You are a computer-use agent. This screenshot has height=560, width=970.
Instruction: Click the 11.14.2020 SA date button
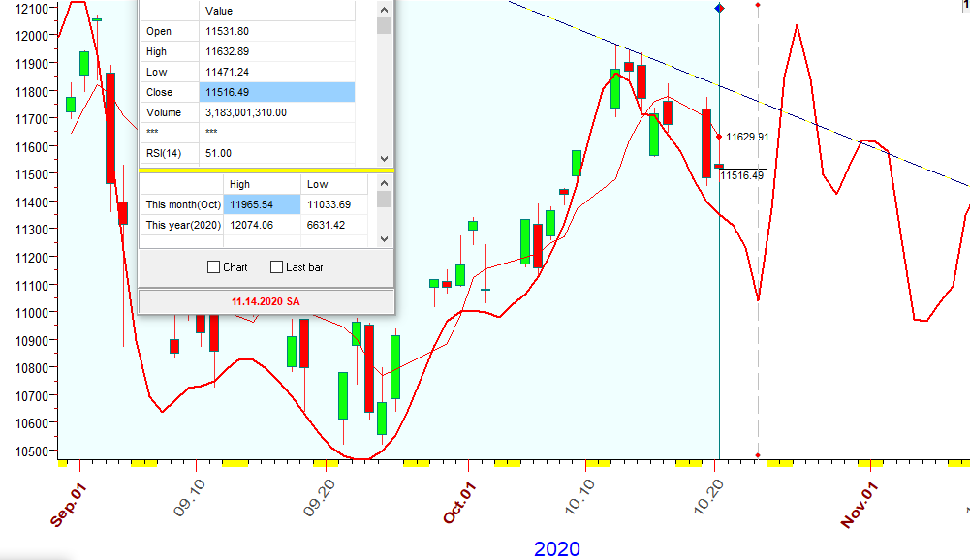pyautogui.click(x=266, y=302)
